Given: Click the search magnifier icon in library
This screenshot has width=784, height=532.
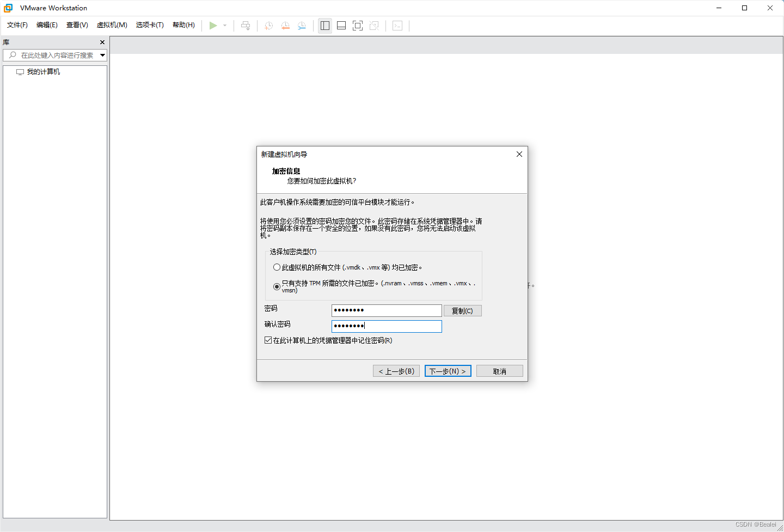Looking at the screenshot, I should coord(13,55).
